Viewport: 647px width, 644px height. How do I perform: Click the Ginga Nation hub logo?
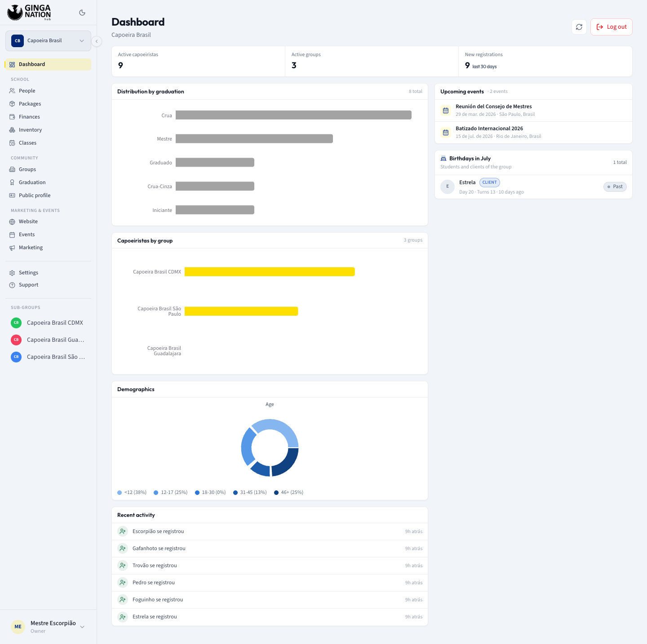(x=29, y=13)
